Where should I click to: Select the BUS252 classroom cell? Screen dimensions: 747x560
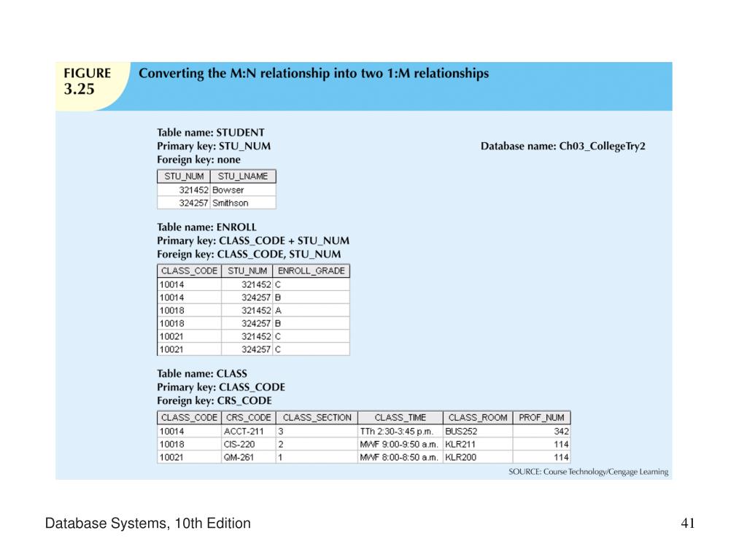[478, 431]
